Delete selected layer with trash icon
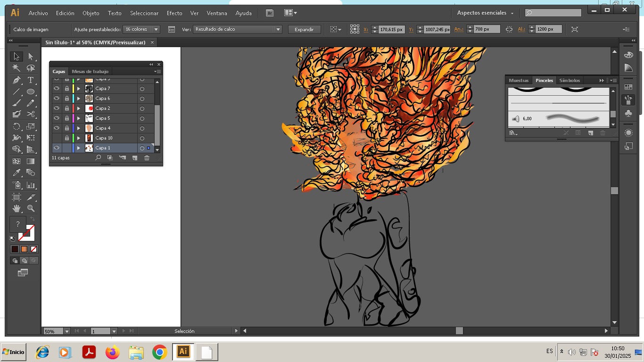Viewport: 644px width, 362px height. tap(147, 158)
